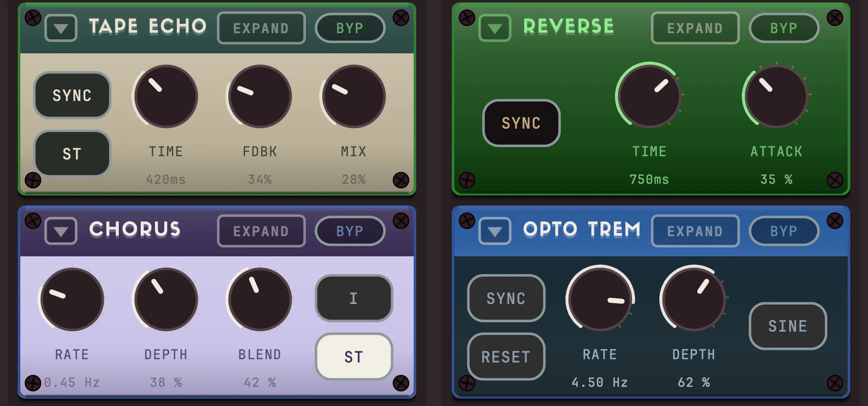Open the Reverse module dropdown arrow
This screenshot has width=868, height=406.
[495, 28]
